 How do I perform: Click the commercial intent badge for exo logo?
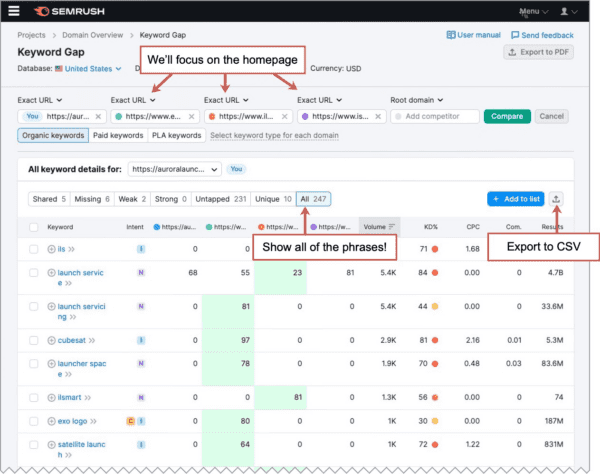pyautogui.click(x=130, y=421)
